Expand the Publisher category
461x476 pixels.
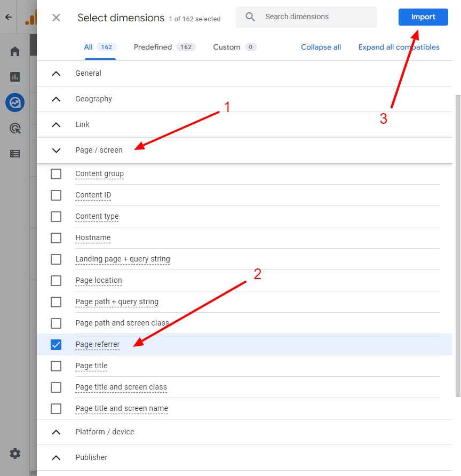(56, 457)
